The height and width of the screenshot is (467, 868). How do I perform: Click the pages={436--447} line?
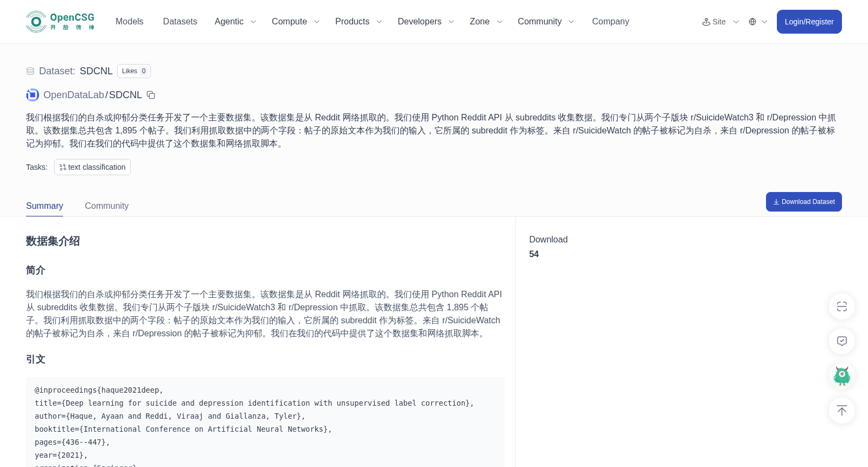point(72,442)
